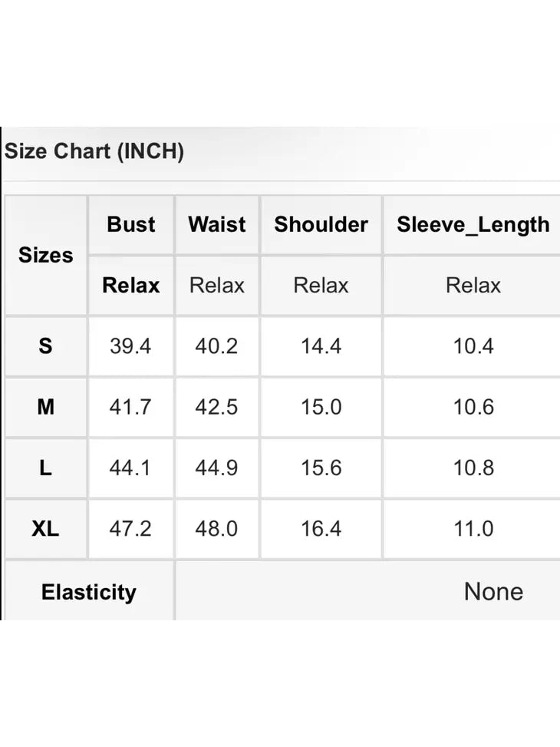Click the Elasticity row label
560x747 pixels.
(x=89, y=592)
